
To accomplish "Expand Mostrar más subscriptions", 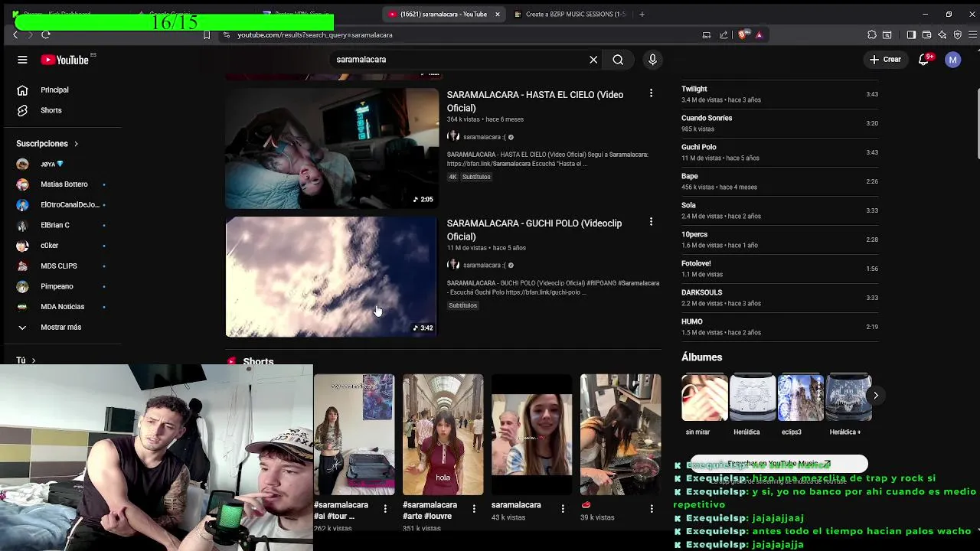I will tap(60, 327).
